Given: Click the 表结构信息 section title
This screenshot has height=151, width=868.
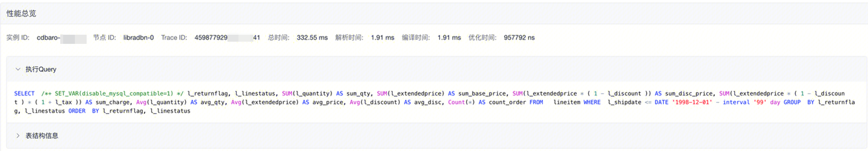Looking at the screenshot, I should tap(42, 136).
